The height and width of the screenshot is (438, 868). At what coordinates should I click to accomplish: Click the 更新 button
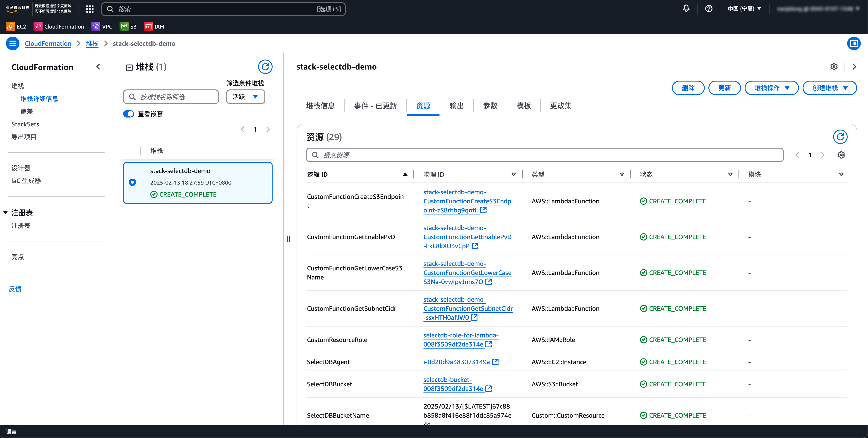[724, 88]
